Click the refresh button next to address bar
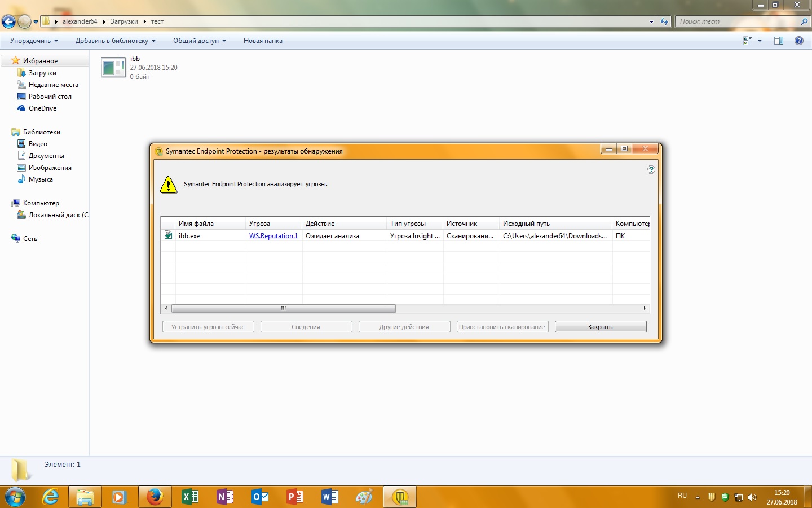 [665, 21]
